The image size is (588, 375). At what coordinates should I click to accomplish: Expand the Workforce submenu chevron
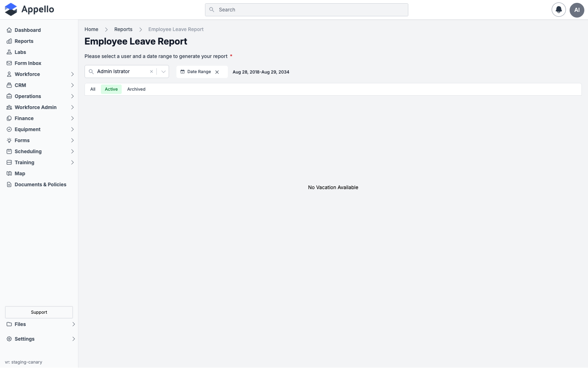tap(72, 74)
